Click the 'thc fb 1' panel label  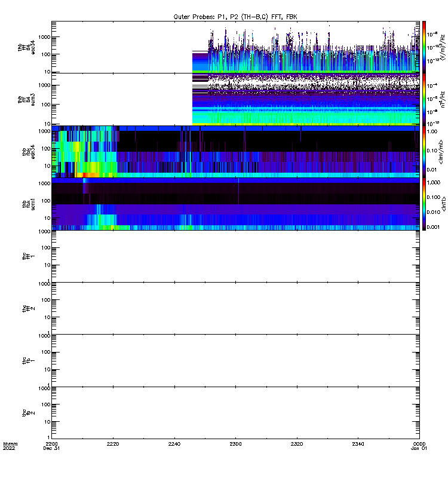tap(29, 361)
